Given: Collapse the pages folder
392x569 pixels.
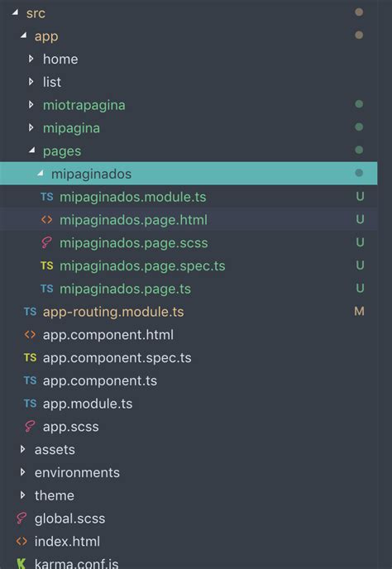Looking at the screenshot, I should (32, 150).
